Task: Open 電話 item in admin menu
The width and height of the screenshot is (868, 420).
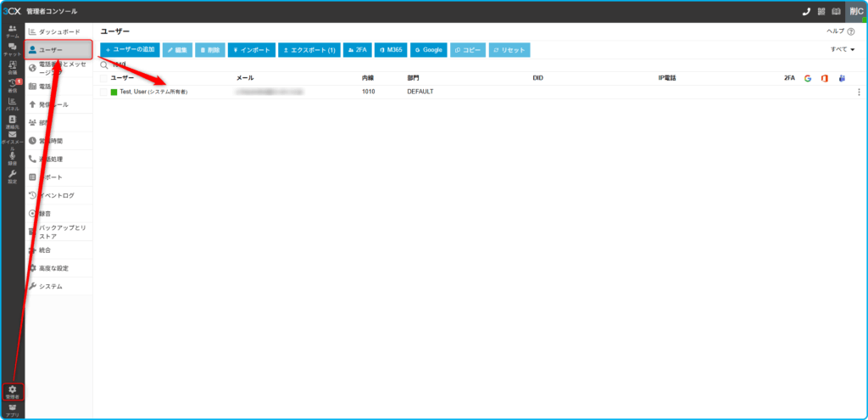Action: point(58,86)
